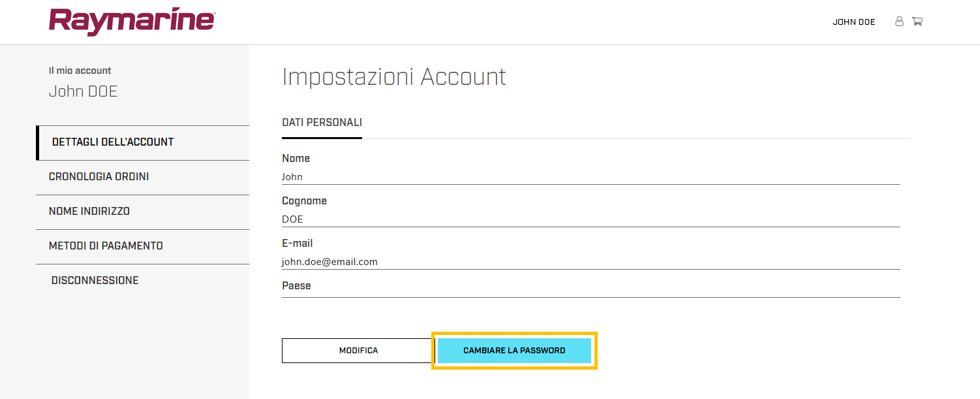Open Cronologia Ordini in sidebar
Viewport: 980px width, 399px height.
point(99,177)
